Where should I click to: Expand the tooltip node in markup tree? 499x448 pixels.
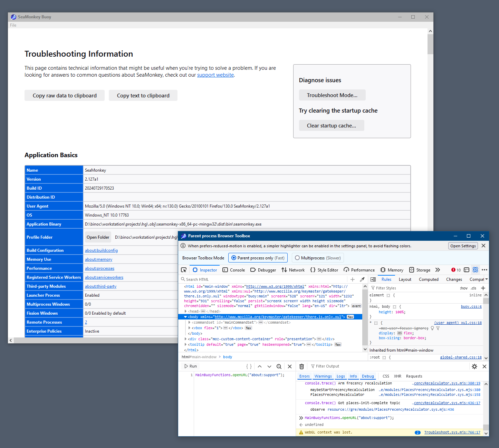(x=186, y=345)
